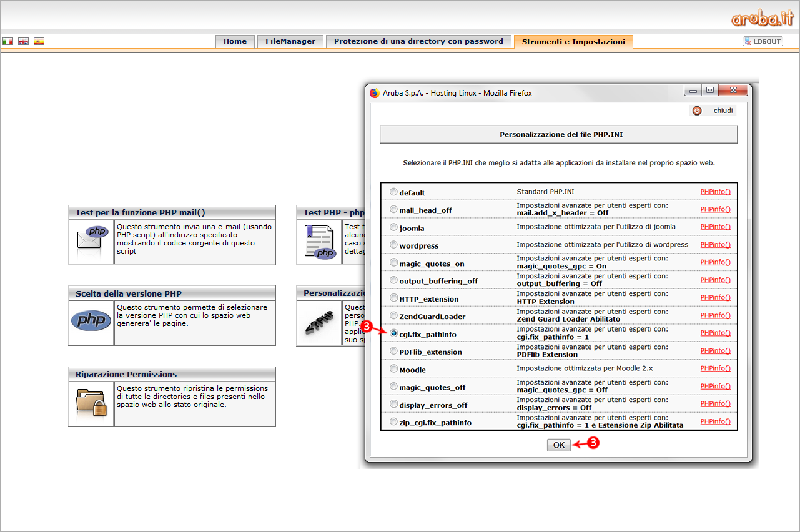
Task: Open the FileManager tab
Action: click(x=290, y=41)
